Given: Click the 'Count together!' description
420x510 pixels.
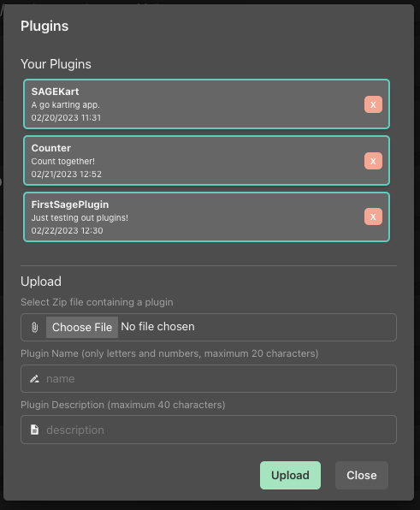Looking at the screenshot, I should [x=63, y=162].
